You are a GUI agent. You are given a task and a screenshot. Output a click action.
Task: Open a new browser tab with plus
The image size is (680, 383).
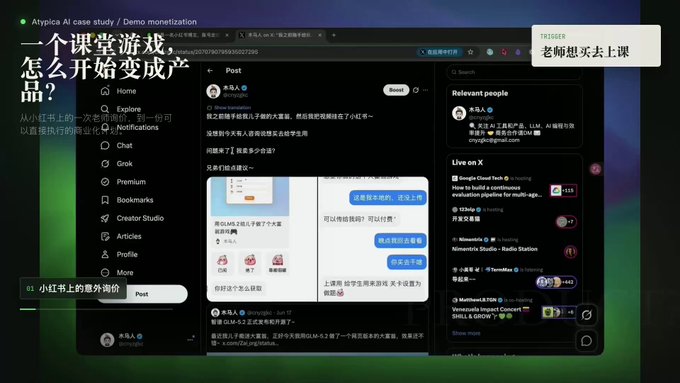[x=333, y=35]
